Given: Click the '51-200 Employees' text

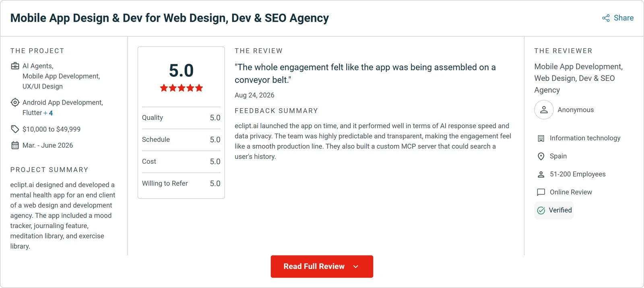Looking at the screenshot, I should coord(578,174).
